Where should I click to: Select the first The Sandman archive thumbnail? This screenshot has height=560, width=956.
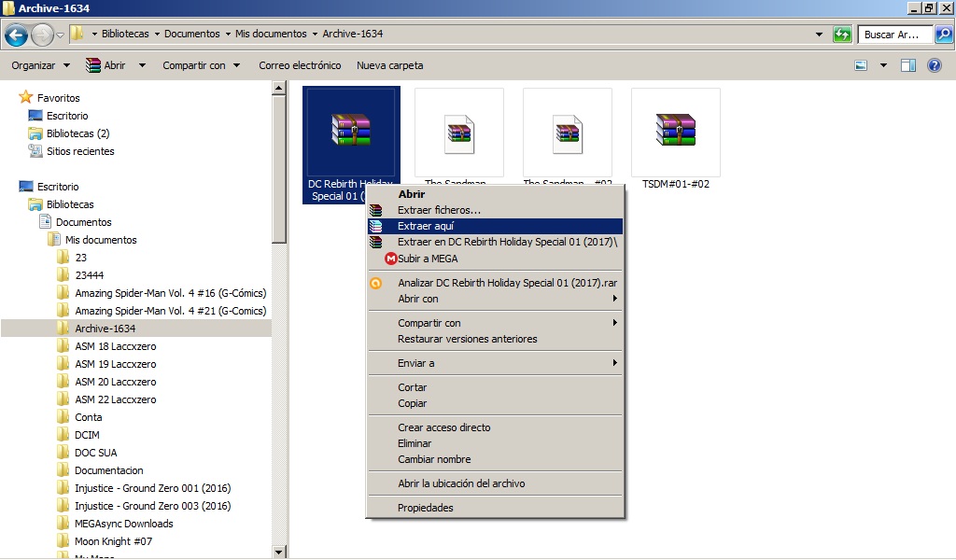pyautogui.click(x=459, y=133)
